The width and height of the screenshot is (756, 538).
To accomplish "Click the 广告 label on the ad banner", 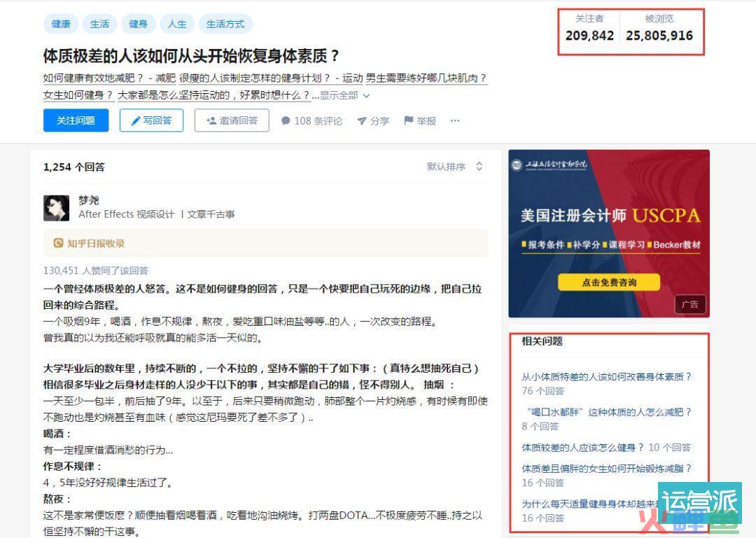I will click(x=690, y=305).
